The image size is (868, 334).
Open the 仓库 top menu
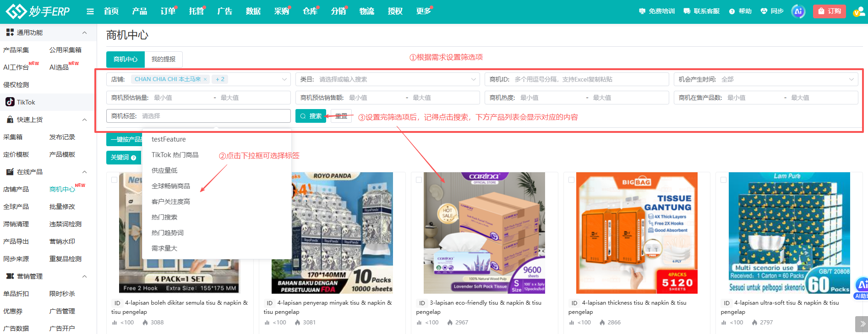[x=310, y=11]
